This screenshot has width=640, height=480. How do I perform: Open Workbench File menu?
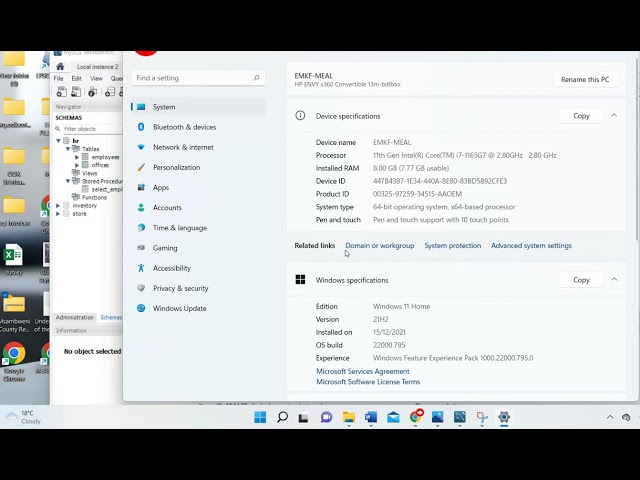click(x=58, y=78)
